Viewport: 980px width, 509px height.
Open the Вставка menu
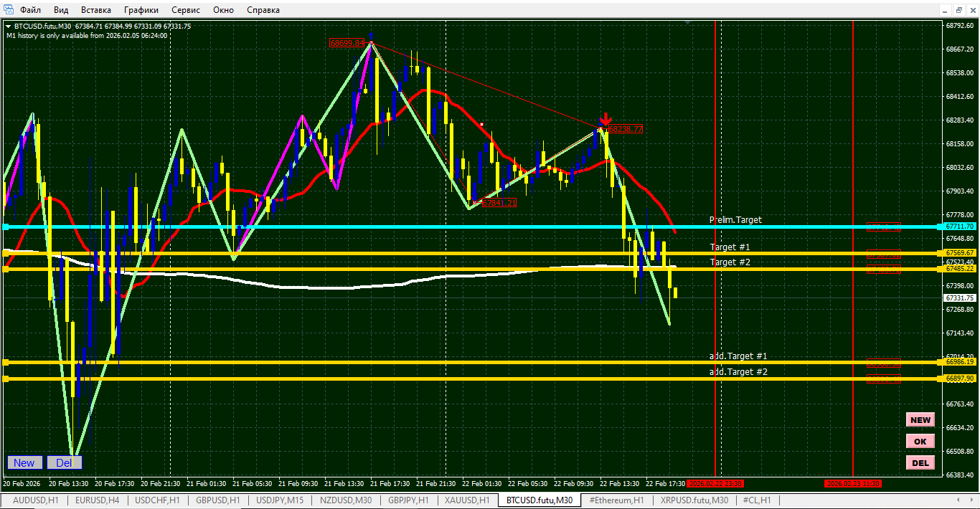coord(96,10)
